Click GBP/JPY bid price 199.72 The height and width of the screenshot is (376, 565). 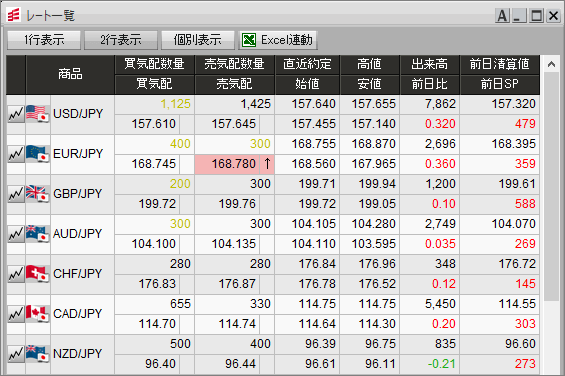tap(157, 204)
